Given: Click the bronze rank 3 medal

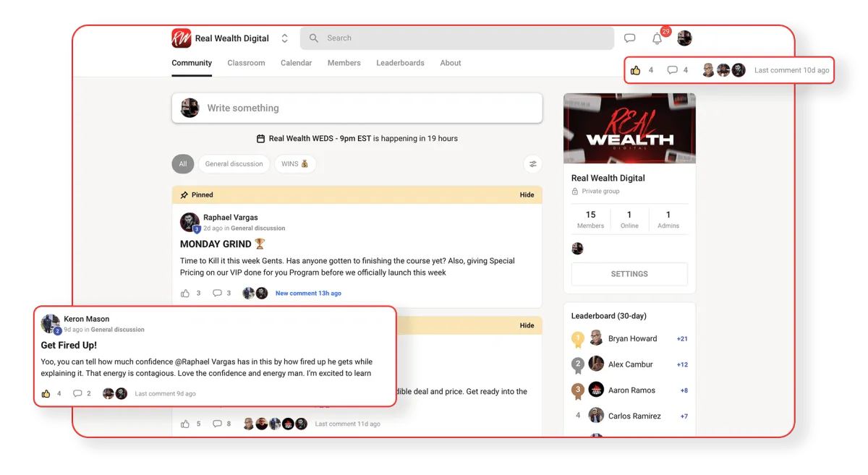Looking at the screenshot, I should [577, 390].
